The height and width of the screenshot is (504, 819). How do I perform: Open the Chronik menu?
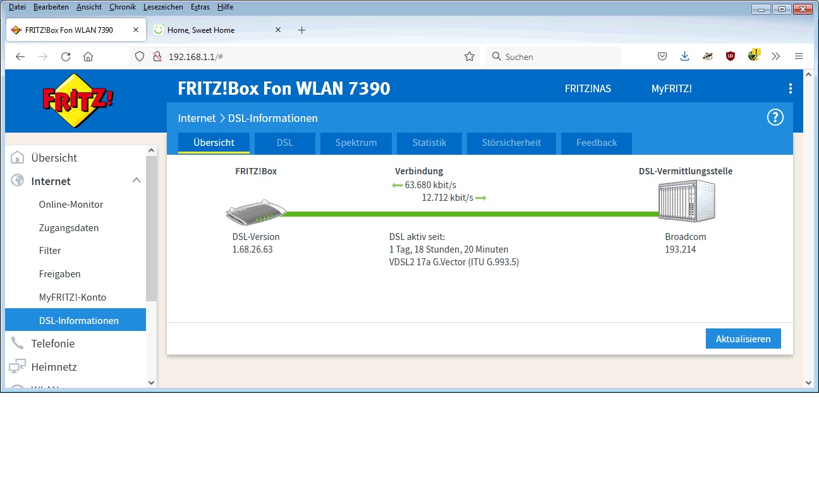(x=123, y=7)
